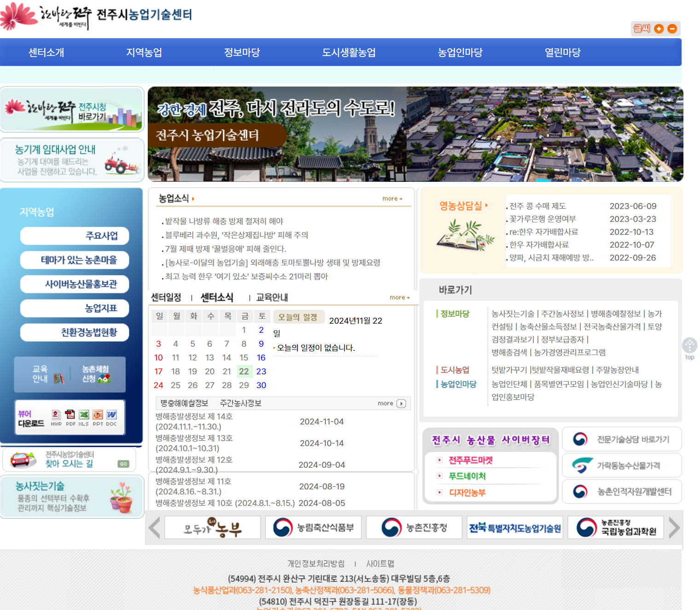This screenshot has height=610, width=700.
Task: Click 농사짓는기술 link in 바로가기
Action: coord(513,314)
